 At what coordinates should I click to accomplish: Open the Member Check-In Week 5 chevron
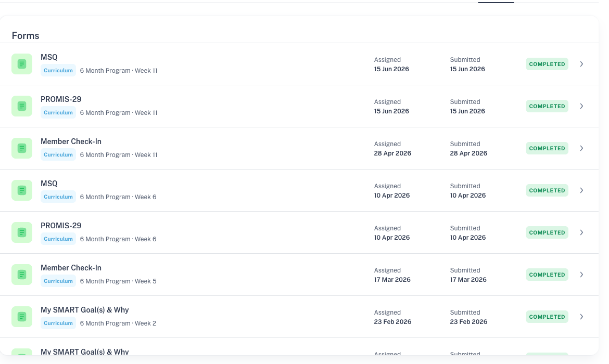click(581, 275)
